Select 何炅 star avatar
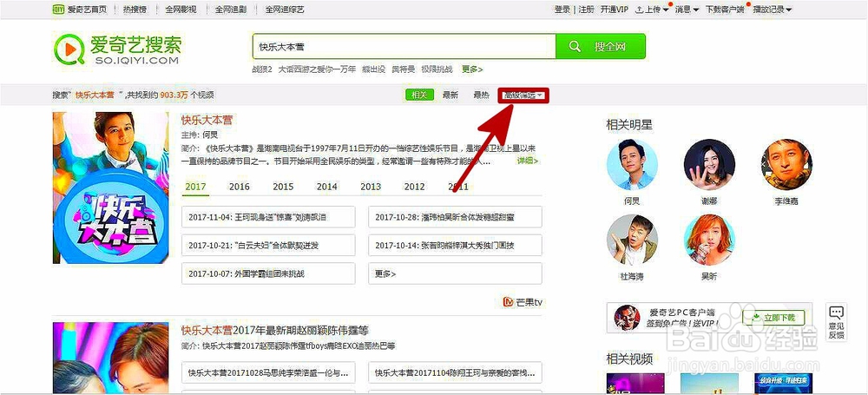 [x=632, y=165]
